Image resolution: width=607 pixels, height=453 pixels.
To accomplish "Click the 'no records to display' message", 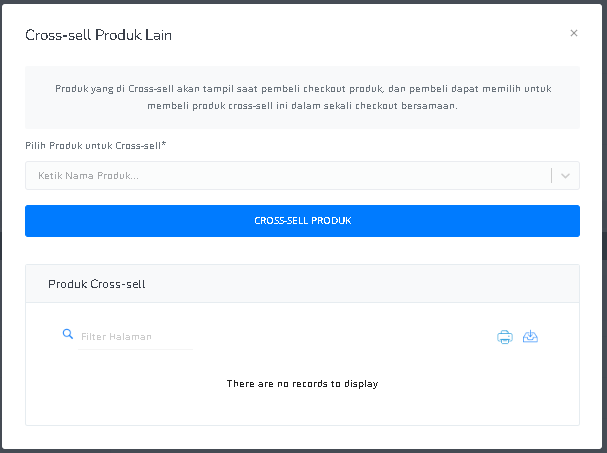I will (302, 384).
